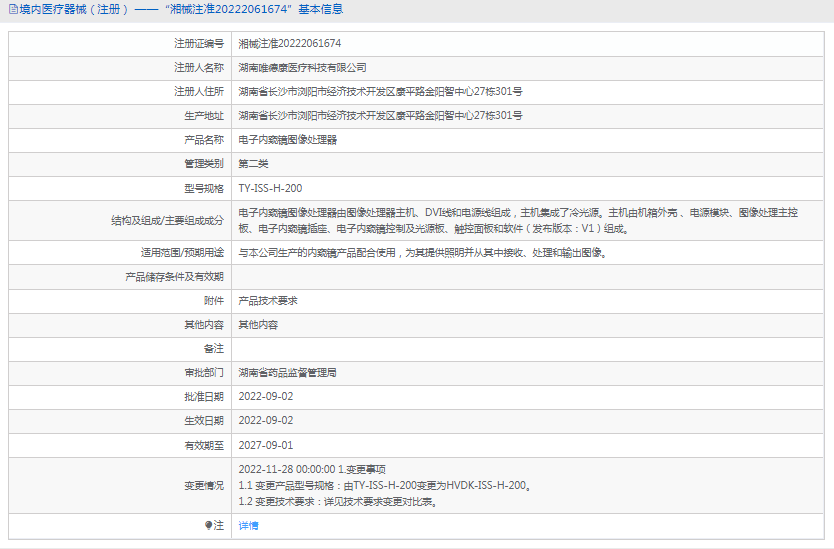This screenshot has width=834, height=549.
Task: Click the 结构及组成/主要组成成分 label
Action: point(168,221)
